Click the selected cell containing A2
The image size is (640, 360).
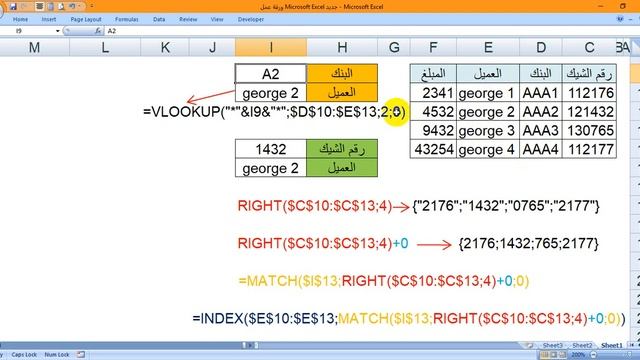(x=271, y=74)
